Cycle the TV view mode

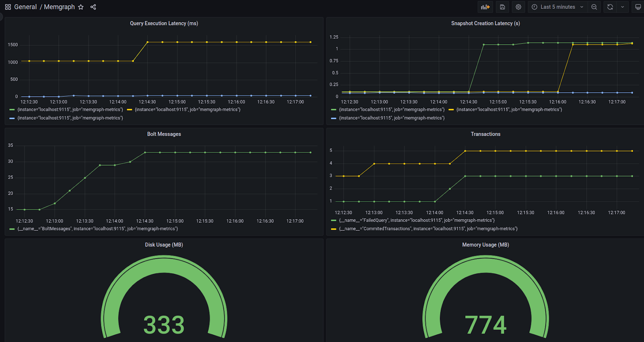tap(638, 7)
